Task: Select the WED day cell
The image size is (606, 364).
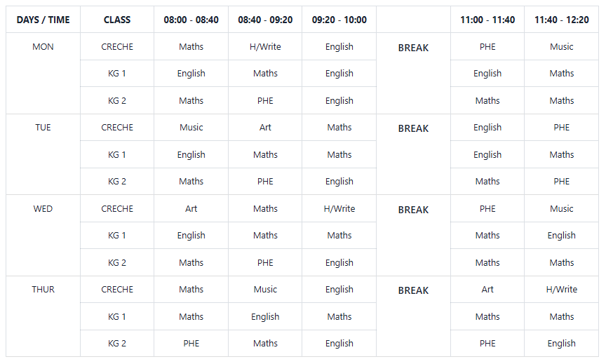Action: [x=43, y=209]
